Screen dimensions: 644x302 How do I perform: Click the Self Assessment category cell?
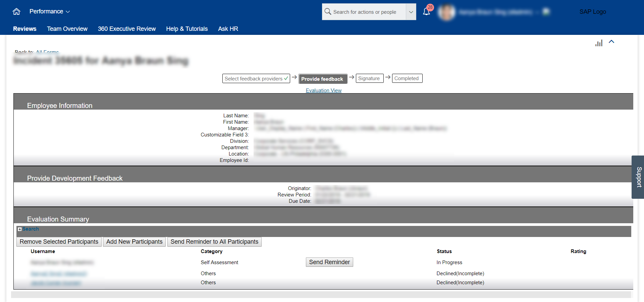pyautogui.click(x=219, y=262)
